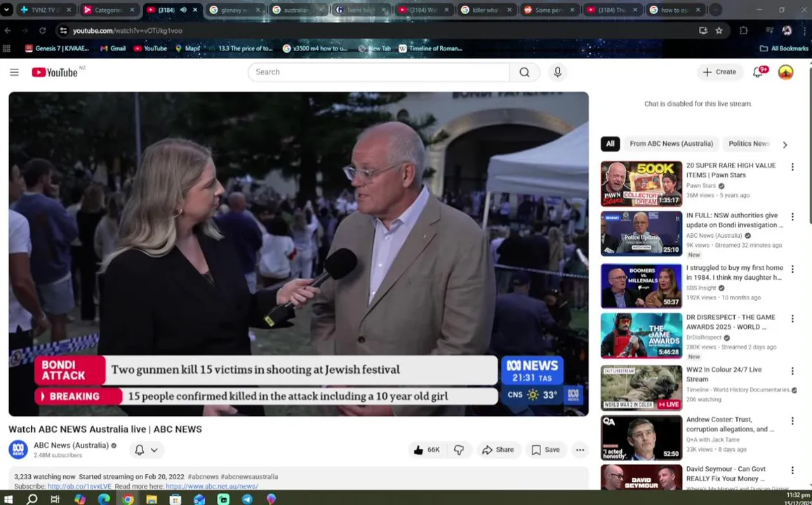This screenshot has width=812, height=505.
Task: Open File Explorer from the taskbar
Action: click(151, 499)
